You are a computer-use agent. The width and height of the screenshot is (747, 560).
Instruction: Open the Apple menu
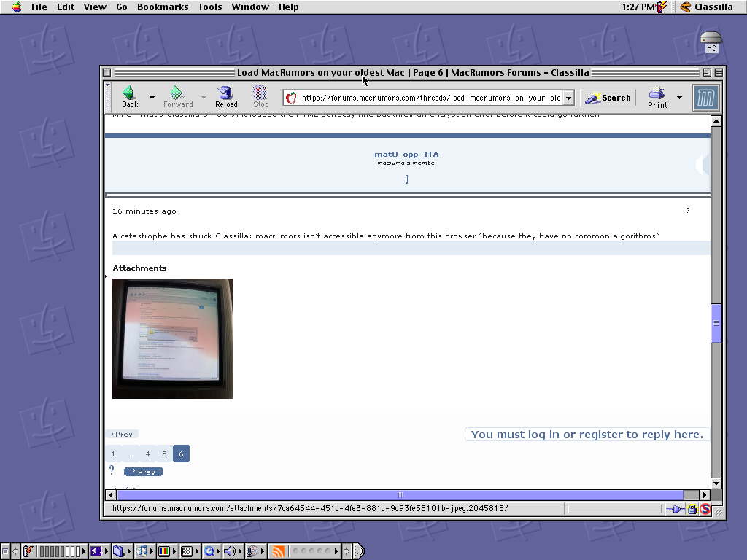pyautogui.click(x=17, y=7)
